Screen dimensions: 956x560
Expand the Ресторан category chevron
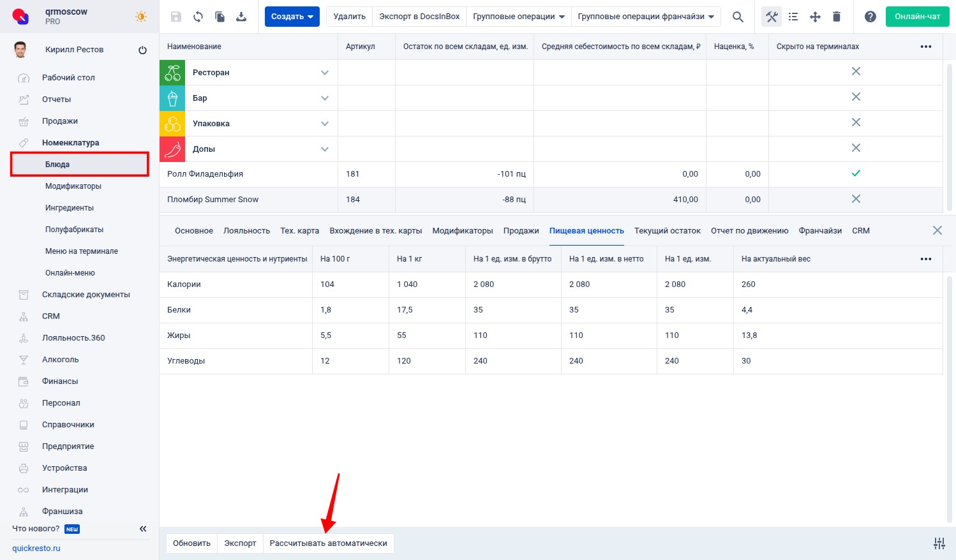325,73
